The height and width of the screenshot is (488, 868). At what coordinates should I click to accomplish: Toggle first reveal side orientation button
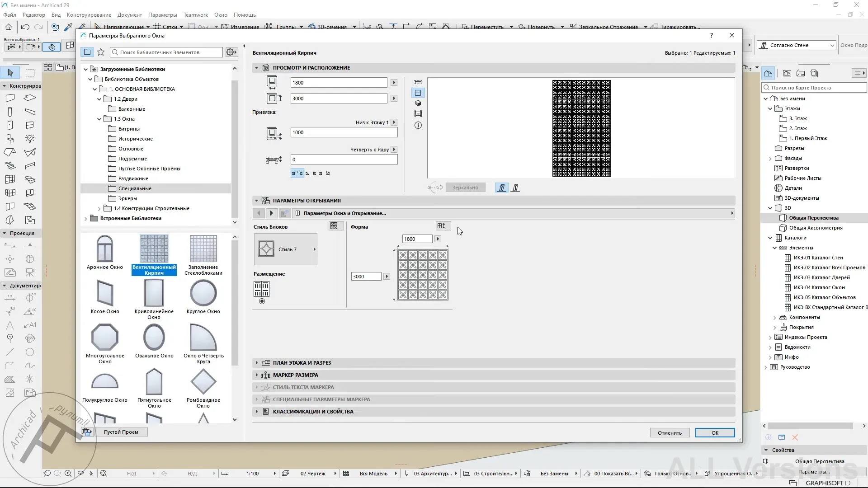[x=501, y=188]
